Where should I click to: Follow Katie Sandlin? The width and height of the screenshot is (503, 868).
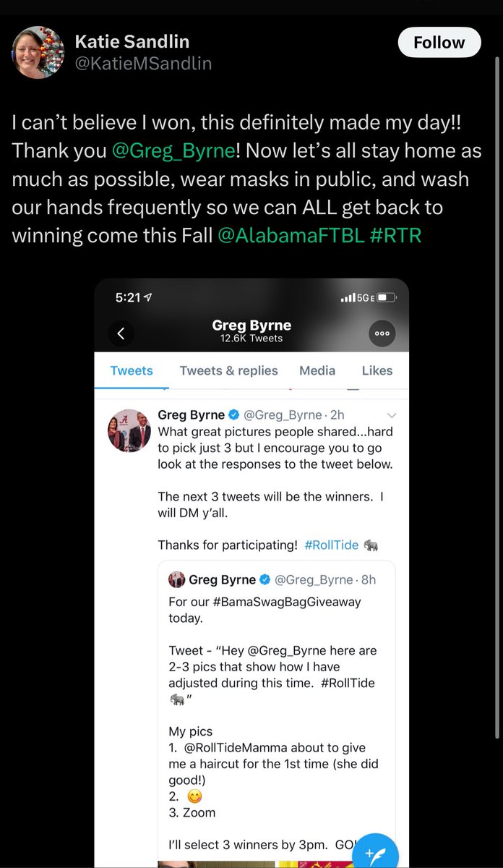click(439, 43)
